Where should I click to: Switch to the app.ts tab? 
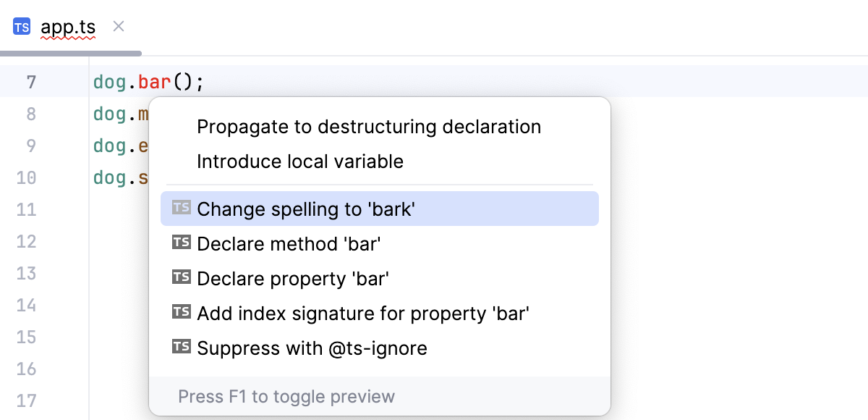(68, 28)
